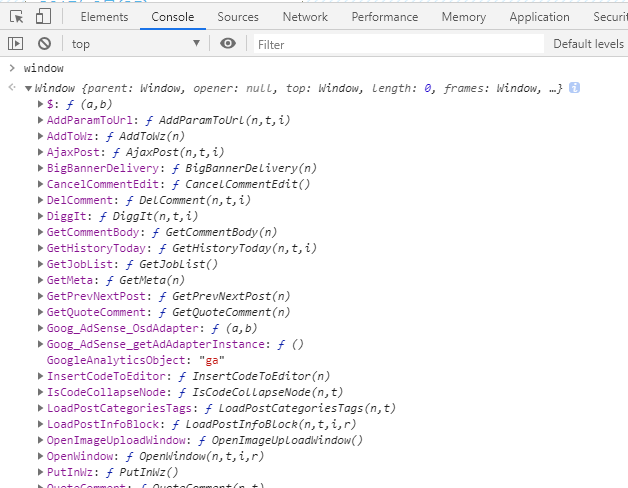Viewport: 628px width, 488px height.
Task: Click the GetJobList property name
Action: pyautogui.click(x=80, y=264)
